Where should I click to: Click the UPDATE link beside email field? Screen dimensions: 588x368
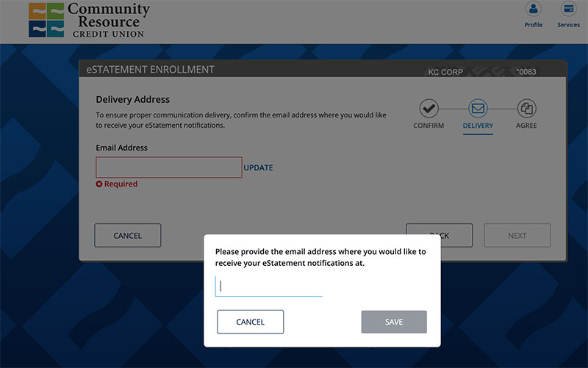tap(259, 167)
